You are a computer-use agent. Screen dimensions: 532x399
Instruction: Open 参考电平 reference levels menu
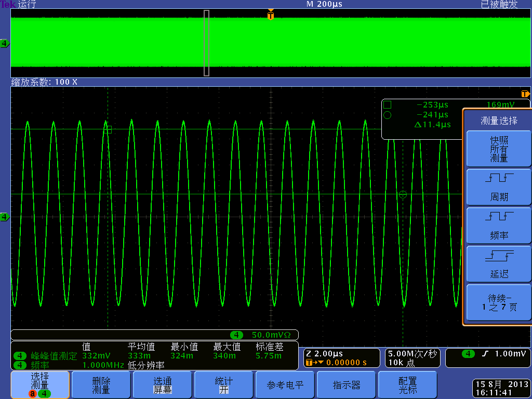285,385
